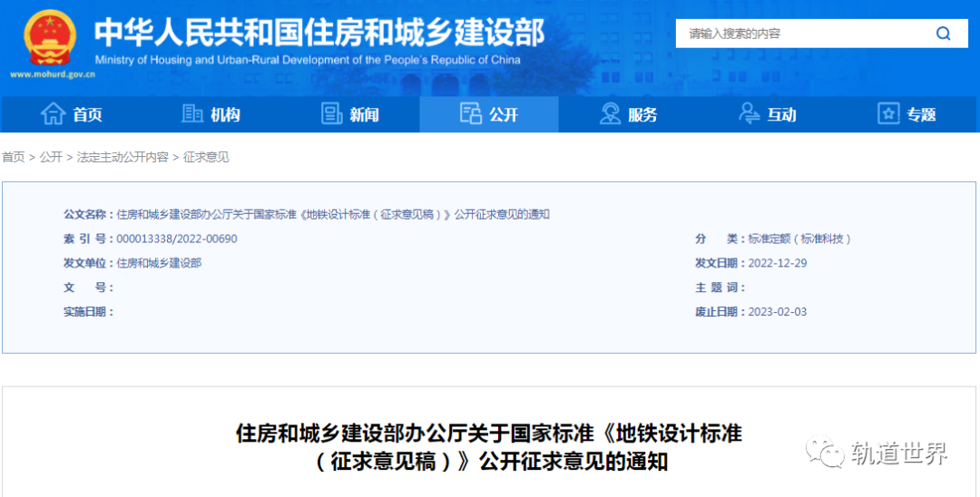Click the home icon beside 首页
The image size is (980, 497).
(54, 113)
